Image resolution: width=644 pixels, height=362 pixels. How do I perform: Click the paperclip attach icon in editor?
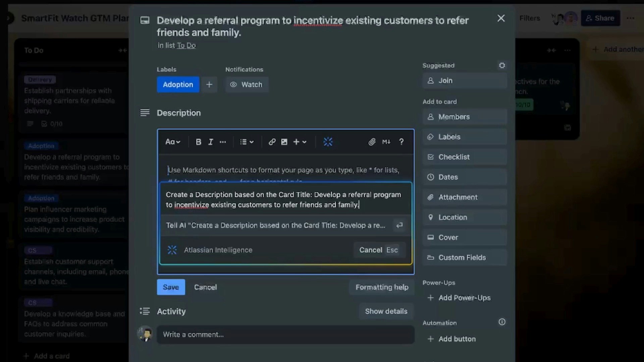click(372, 142)
